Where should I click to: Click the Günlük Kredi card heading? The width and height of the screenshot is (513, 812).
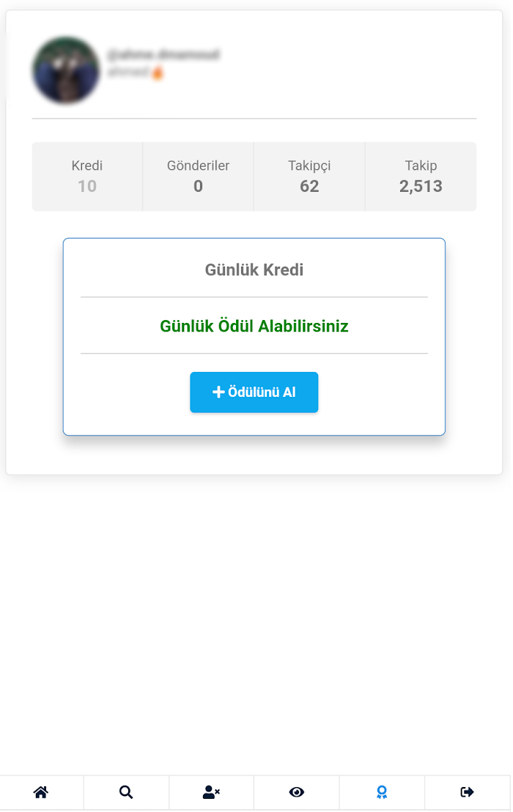254,269
